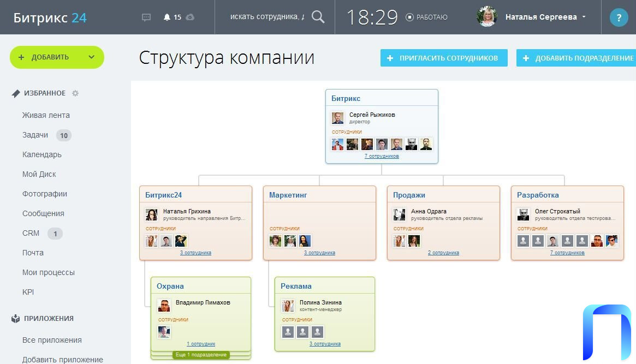Open KPI in sidebar

(x=28, y=292)
